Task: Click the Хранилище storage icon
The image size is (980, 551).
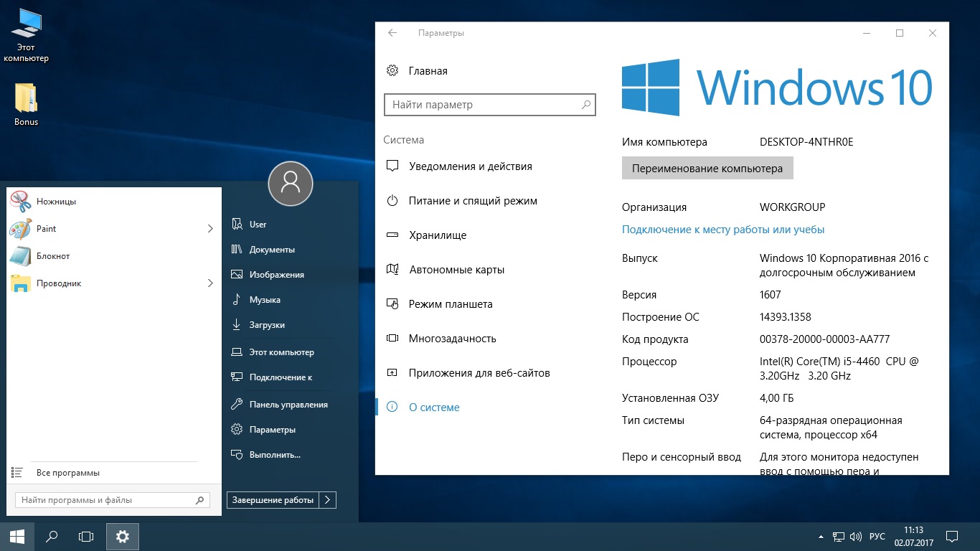Action: click(392, 235)
